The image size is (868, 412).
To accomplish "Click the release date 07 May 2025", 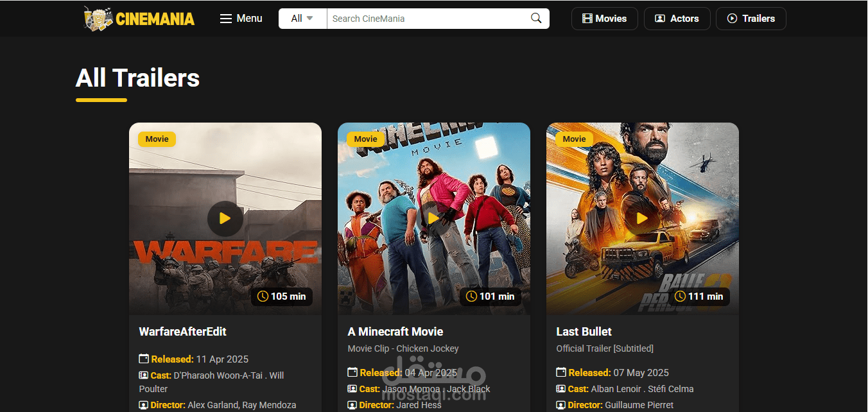I will coord(641,373).
